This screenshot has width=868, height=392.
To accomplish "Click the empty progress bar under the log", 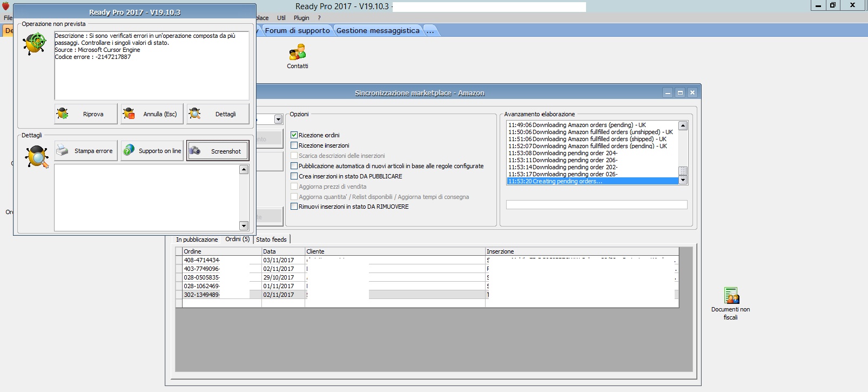I will [597, 205].
